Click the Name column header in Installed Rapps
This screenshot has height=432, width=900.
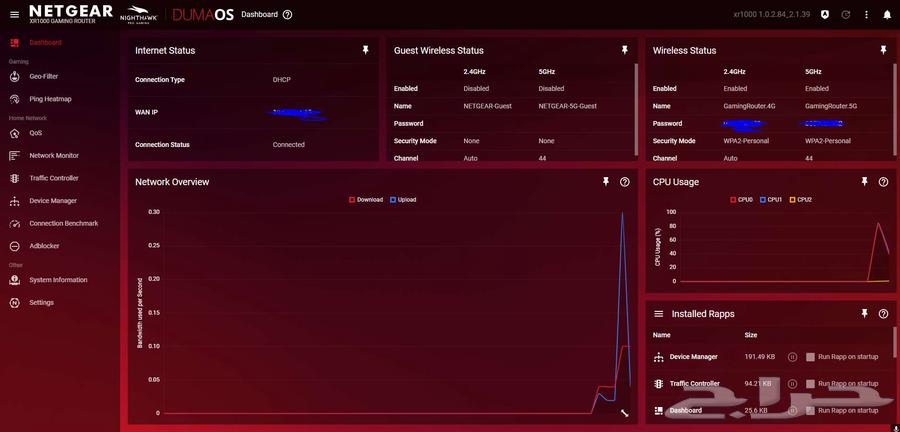point(662,335)
